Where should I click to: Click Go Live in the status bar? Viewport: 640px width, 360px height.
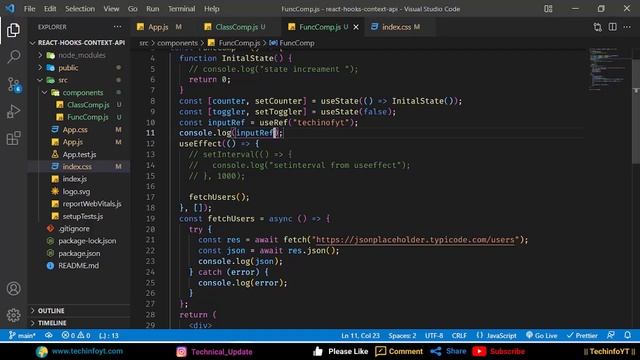pyautogui.click(x=541, y=336)
